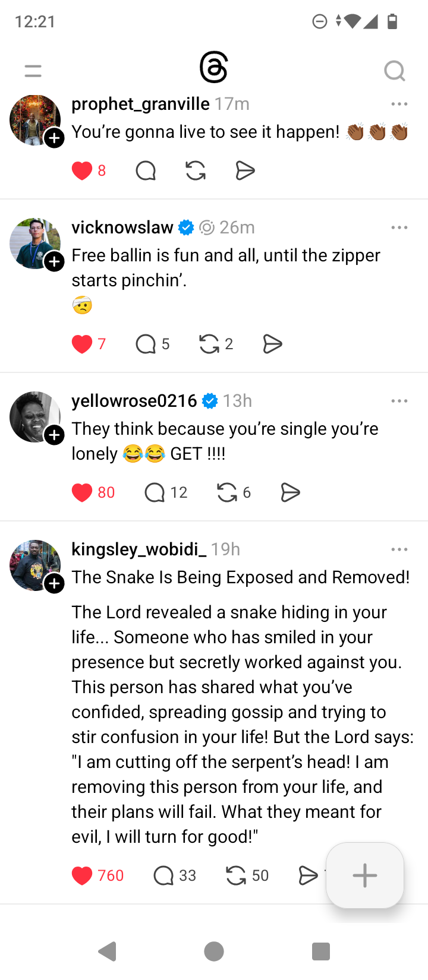The width and height of the screenshot is (428, 980).
Task: Open comments on yellowrose0216's post
Action: pos(155,492)
